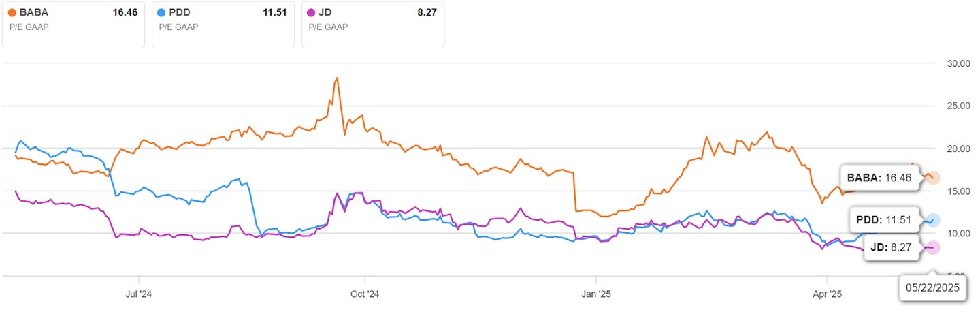
Task: Select the BABA ticker name in legend card
Action: tap(34, 12)
